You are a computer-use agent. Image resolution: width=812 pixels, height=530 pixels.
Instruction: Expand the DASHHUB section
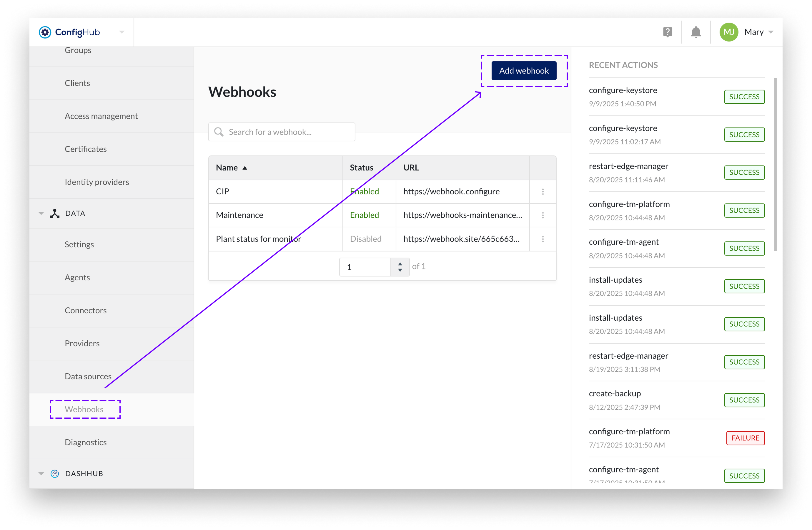[x=41, y=473]
